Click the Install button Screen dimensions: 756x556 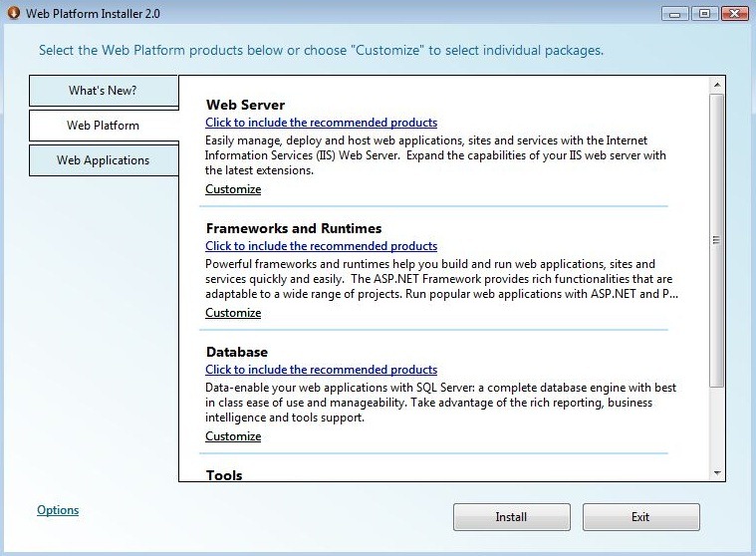512,517
